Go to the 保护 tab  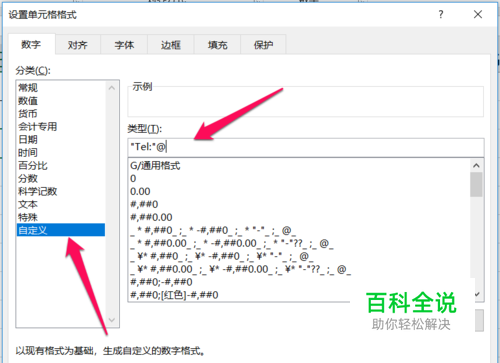(x=263, y=45)
